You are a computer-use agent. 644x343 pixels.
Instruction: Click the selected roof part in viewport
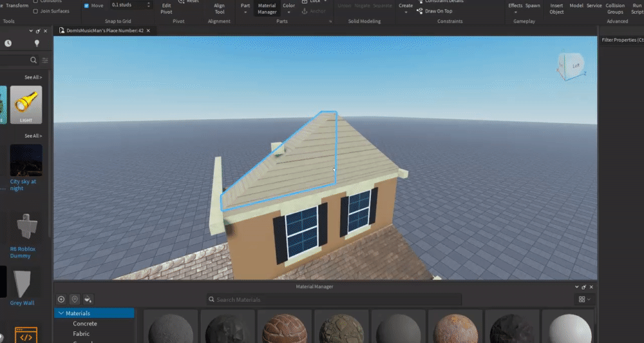[x=296, y=164]
